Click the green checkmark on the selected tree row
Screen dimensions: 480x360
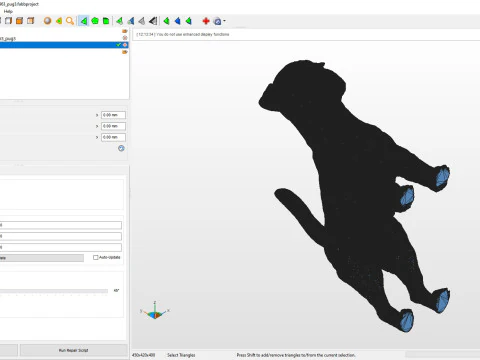[118, 45]
